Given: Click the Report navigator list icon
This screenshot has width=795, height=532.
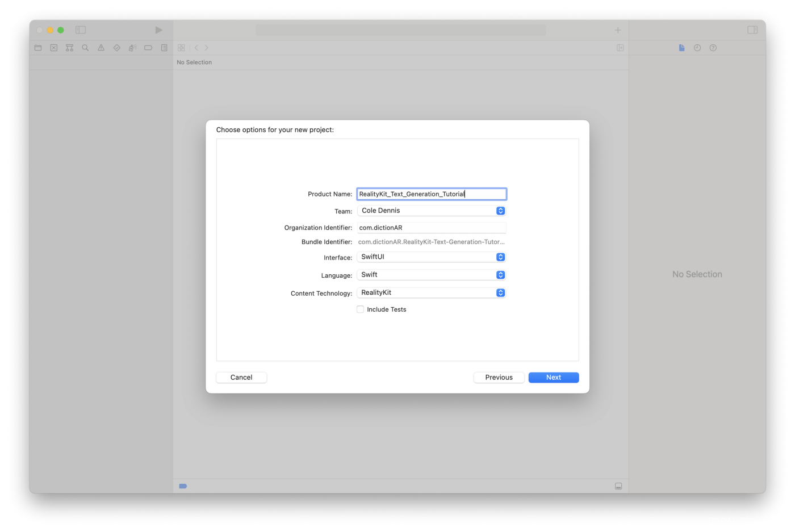Looking at the screenshot, I should pyautogui.click(x=164, y=48).
